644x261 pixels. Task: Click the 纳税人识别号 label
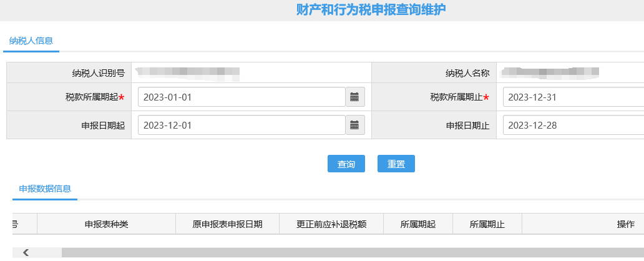click(99, 73)
